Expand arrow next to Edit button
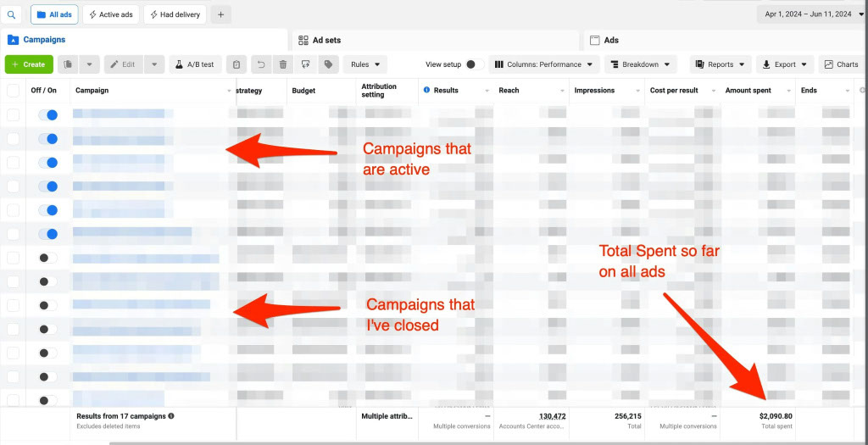The image size is (868, 445). pos(154,64)
